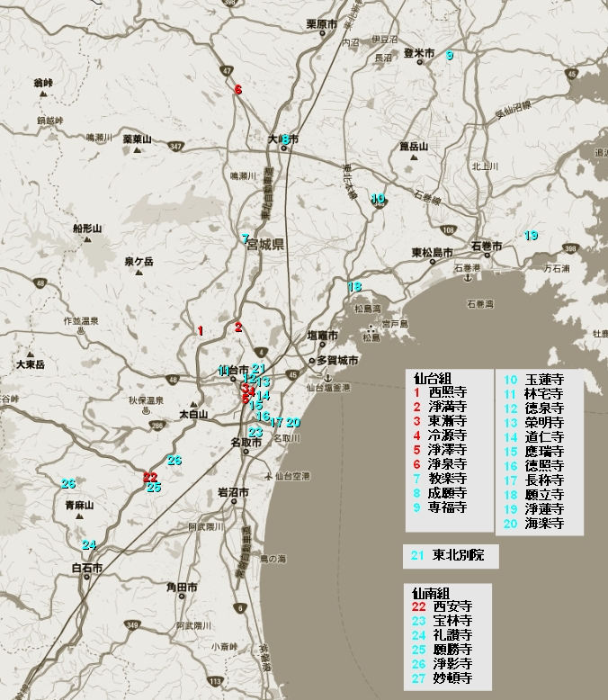
Task: Select cyan marker 19 east of 石巻市
Action: click(x=531, y=235)
